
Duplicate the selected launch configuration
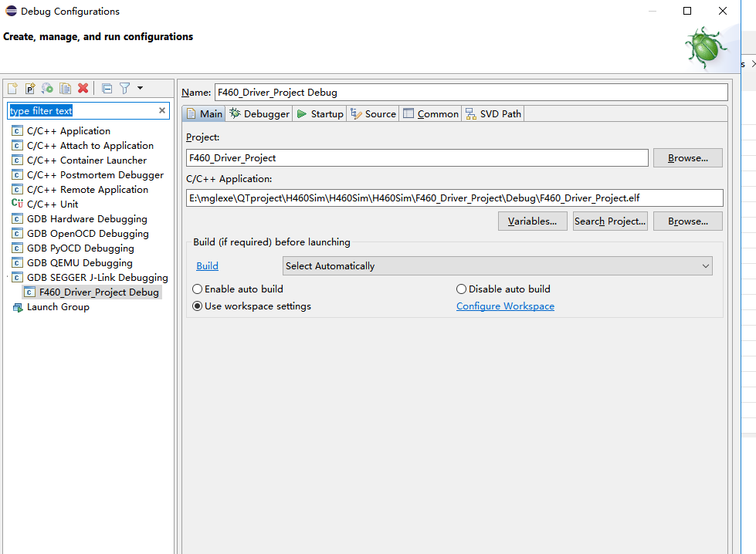point(66,88)
